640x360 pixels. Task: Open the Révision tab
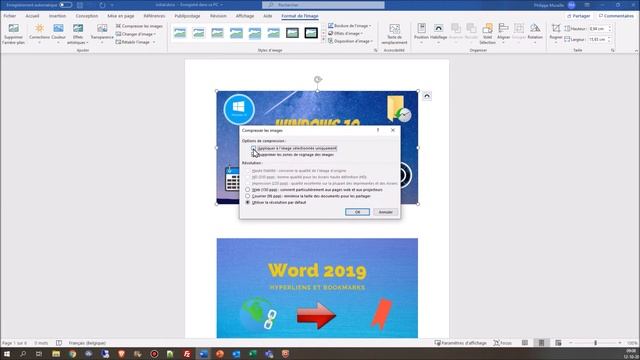(x=218, y=16)
